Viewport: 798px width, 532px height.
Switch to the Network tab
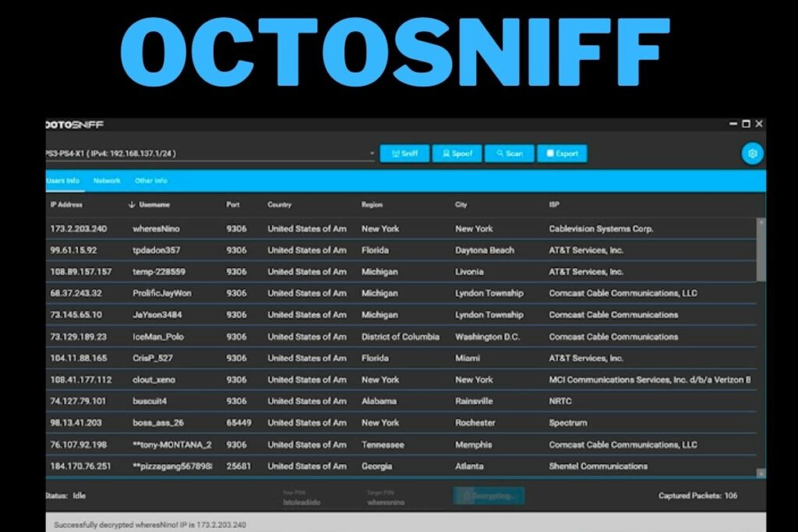[107, 181]
